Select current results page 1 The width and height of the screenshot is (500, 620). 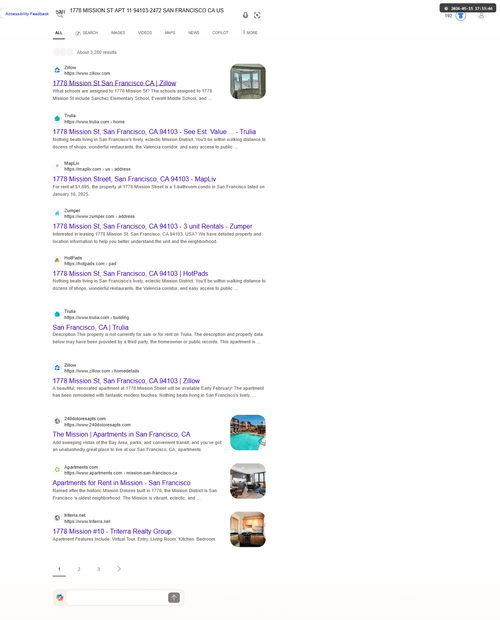click(59, 569)
